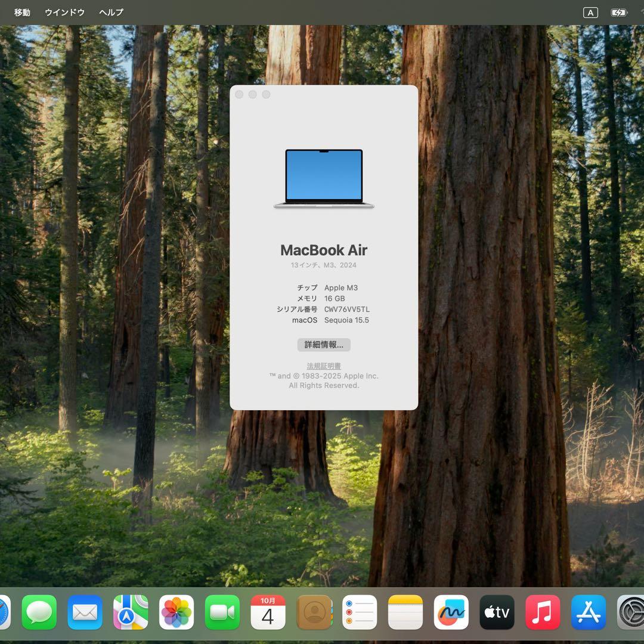This screenshot has height=644, width=644.
Task: Click the 詳細情報… button
Action: point(323,345)
